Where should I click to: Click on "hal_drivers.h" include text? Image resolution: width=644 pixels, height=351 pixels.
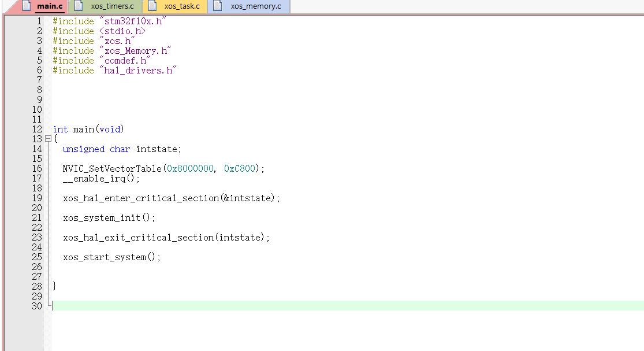[x=137, y=71]
